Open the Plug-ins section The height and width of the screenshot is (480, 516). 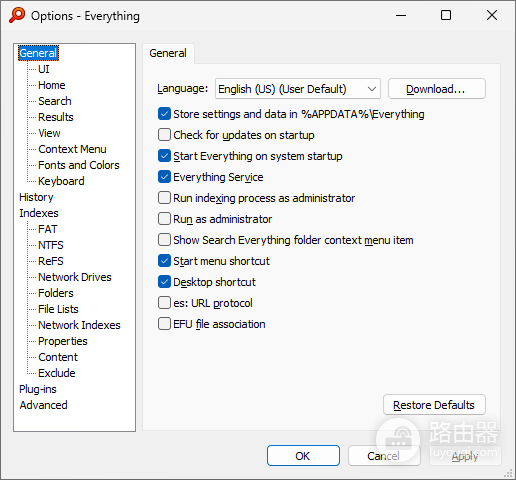[x=38, y=389]
